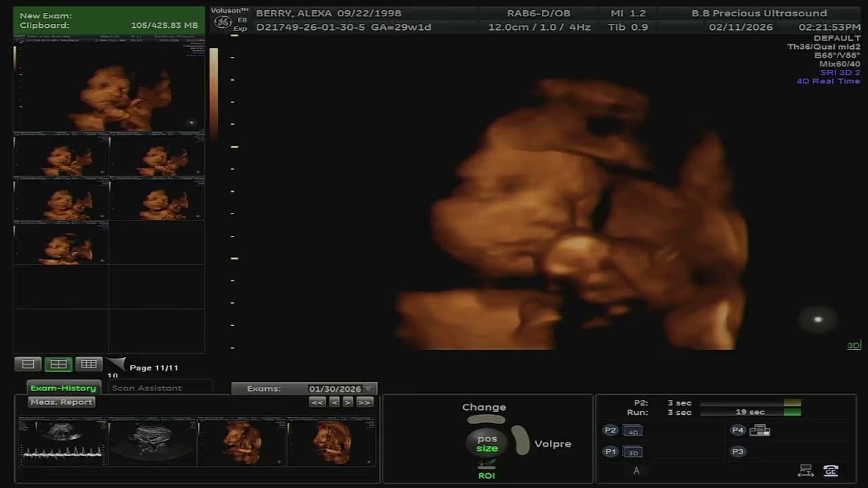Go to next exam image with >

click(348, 402)
